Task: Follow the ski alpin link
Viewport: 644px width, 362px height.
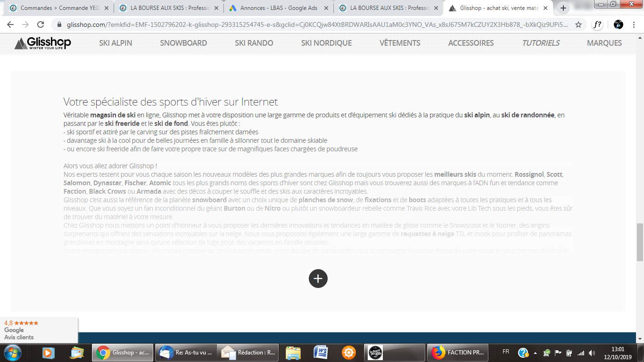Action: pos(477,115)
